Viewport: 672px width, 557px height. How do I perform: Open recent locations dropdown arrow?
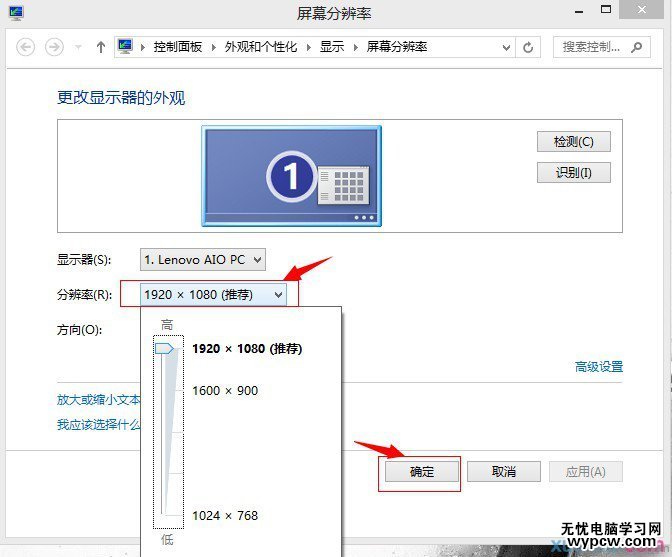point(78,47)
